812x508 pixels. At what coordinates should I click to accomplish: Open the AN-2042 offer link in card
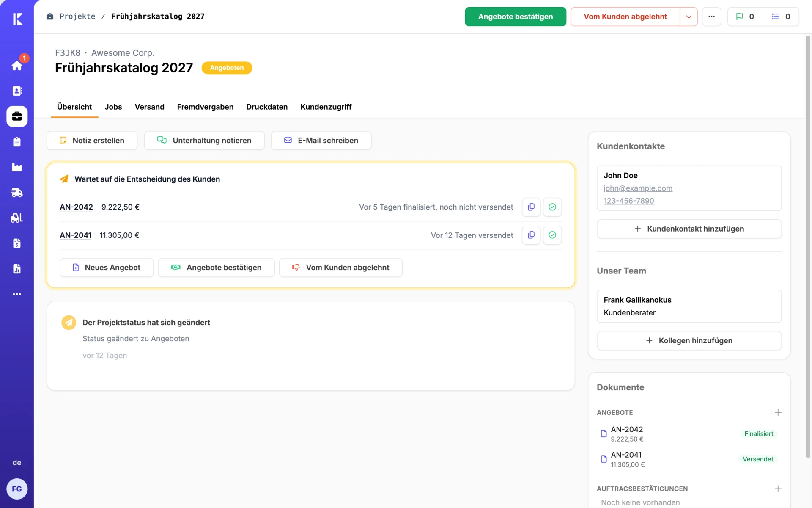pos(77,207)
